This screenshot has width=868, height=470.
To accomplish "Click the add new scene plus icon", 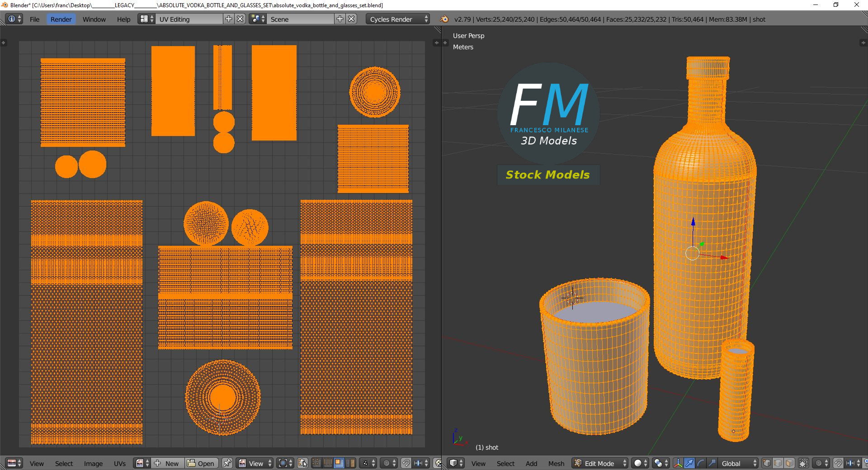I will point(340,19).
